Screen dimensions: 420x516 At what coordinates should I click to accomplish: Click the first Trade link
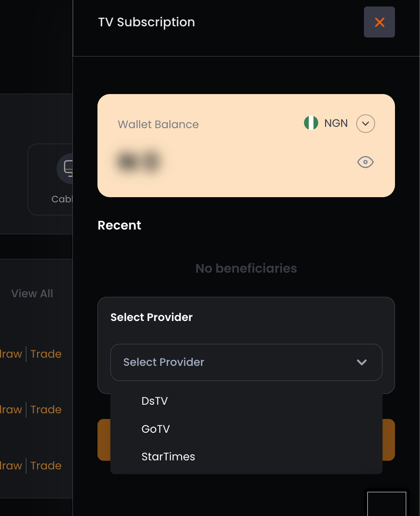46,354
